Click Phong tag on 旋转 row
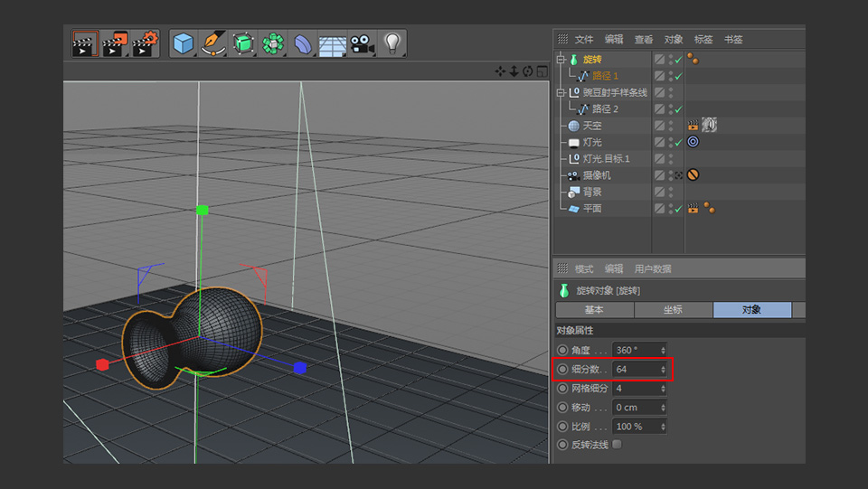Viewport: 868px width, 489px height. (x=693, y=59)
